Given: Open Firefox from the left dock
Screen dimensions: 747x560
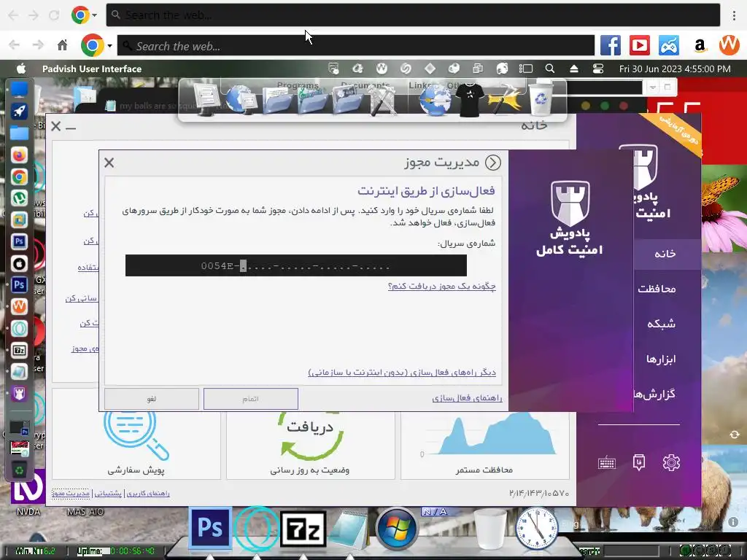Looking at the screenshot, I should coord(19,155).
